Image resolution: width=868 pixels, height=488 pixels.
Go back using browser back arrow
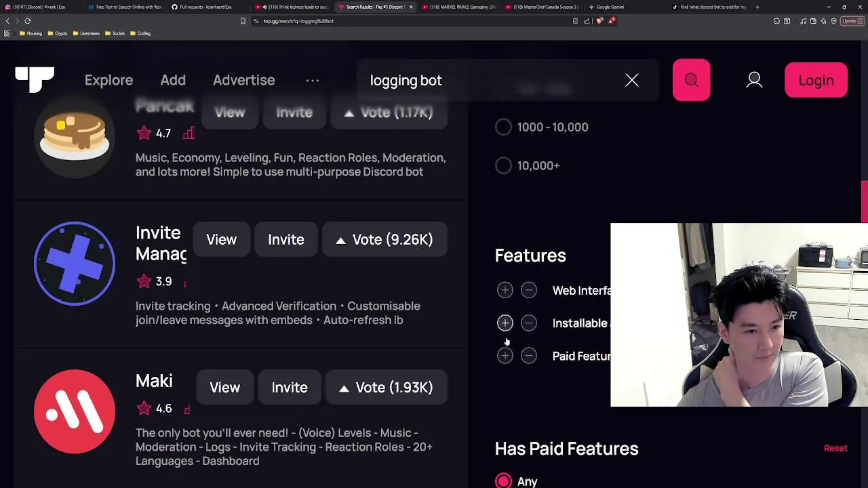pos(7,21)
